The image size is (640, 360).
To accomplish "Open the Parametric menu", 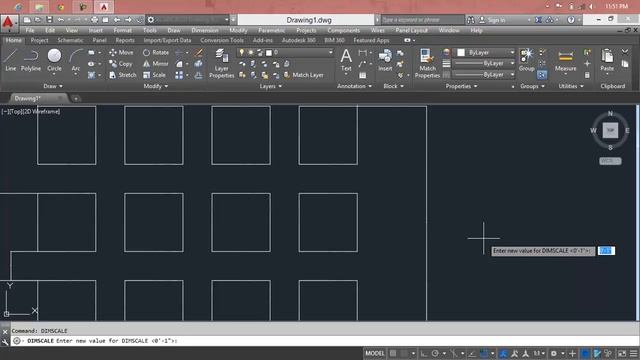I will 271,30.
